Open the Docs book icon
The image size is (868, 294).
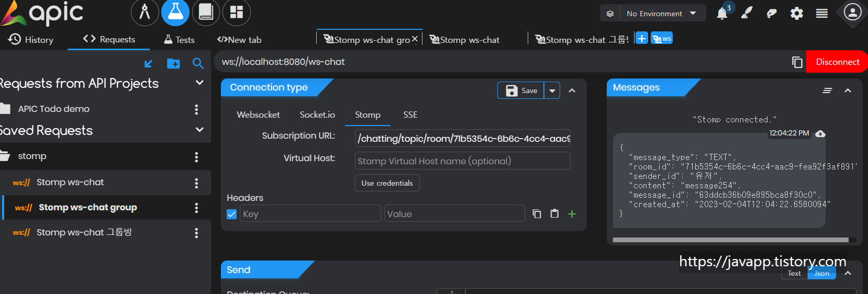point(206,12)
